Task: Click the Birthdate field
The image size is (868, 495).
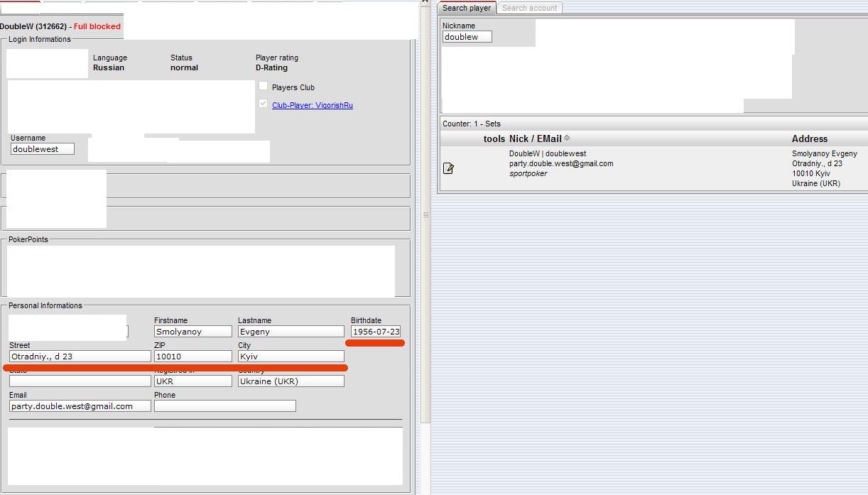Action: pyautogui.click(x=376, y=332)
